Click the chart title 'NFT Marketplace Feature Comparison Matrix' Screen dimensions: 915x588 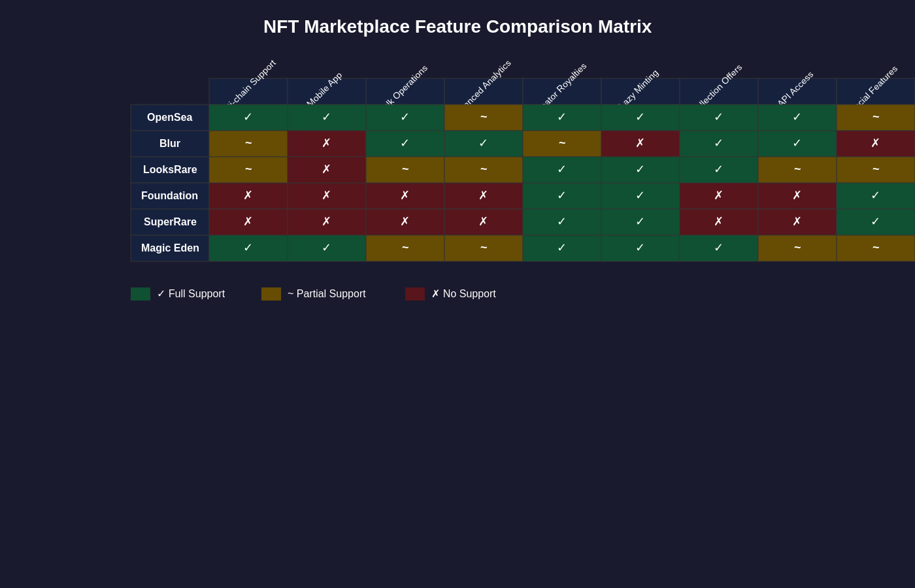(x=457, y=27)
